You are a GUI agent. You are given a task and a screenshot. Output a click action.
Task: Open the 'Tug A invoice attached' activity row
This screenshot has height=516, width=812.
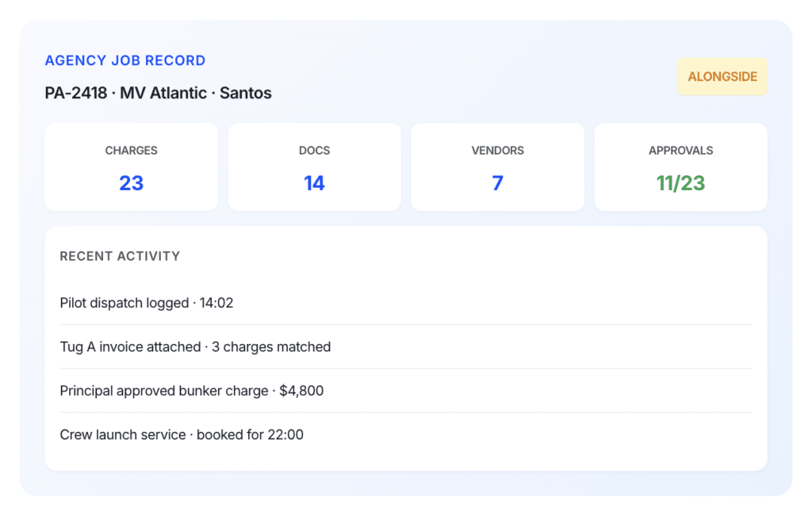(x=405, y=346)
